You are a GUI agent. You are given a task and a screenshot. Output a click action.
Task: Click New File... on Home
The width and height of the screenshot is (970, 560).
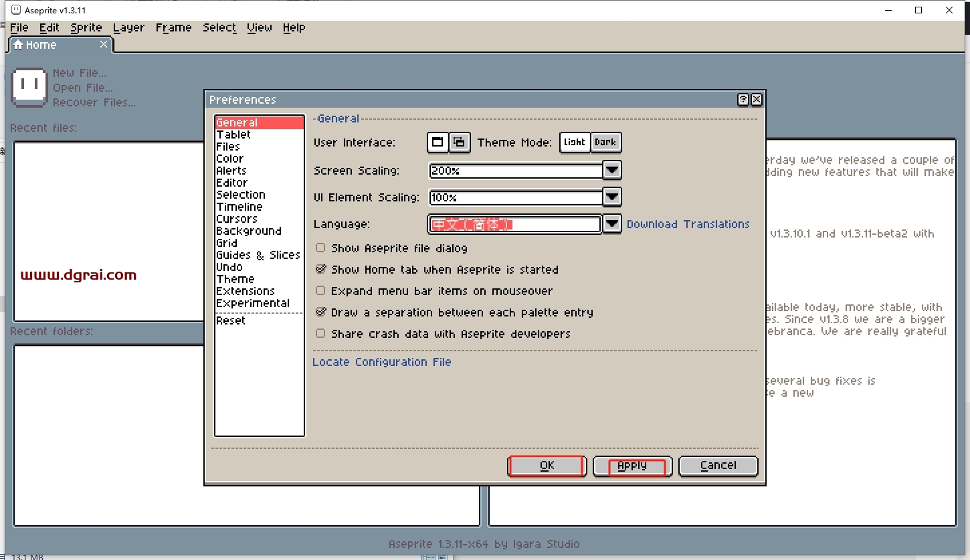click(79, 73)
